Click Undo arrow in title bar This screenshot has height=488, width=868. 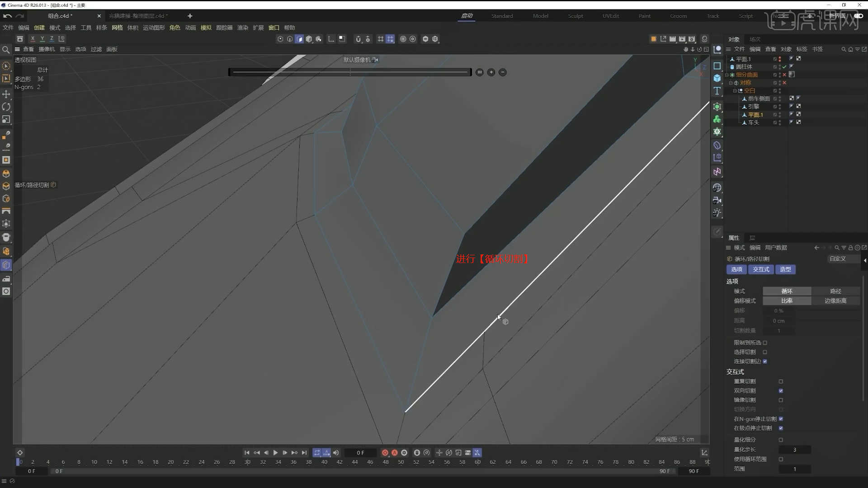point(8,16)
